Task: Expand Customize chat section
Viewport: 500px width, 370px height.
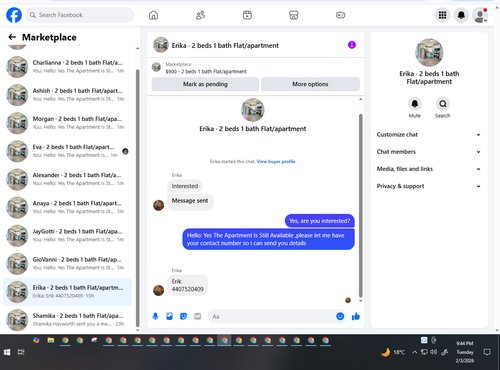Action: 429,135
